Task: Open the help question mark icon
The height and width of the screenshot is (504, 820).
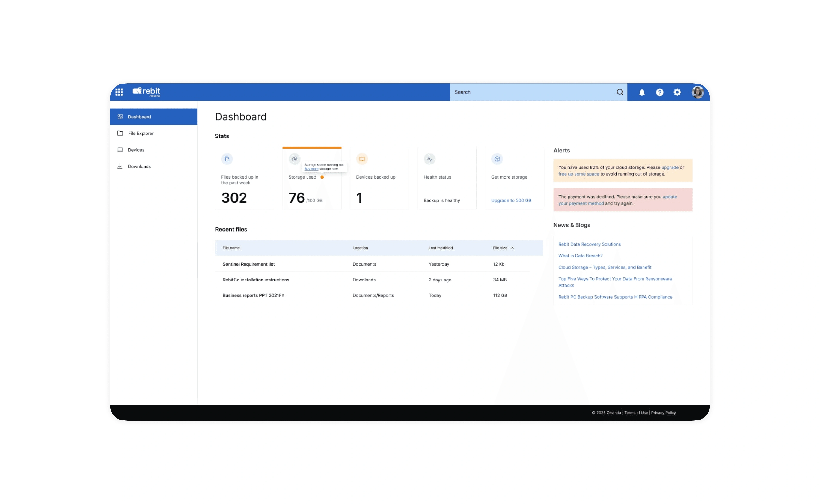Action: (x=660, y=92)
